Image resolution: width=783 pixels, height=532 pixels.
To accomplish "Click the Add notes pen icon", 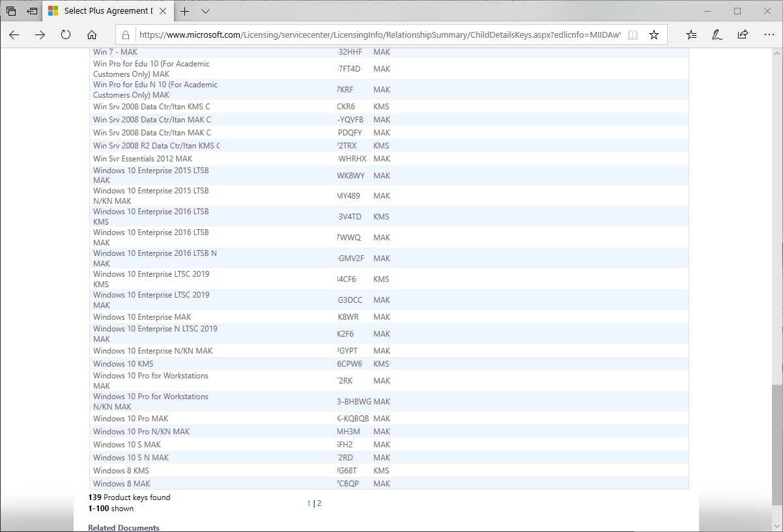I will click(x=717, y=35).
